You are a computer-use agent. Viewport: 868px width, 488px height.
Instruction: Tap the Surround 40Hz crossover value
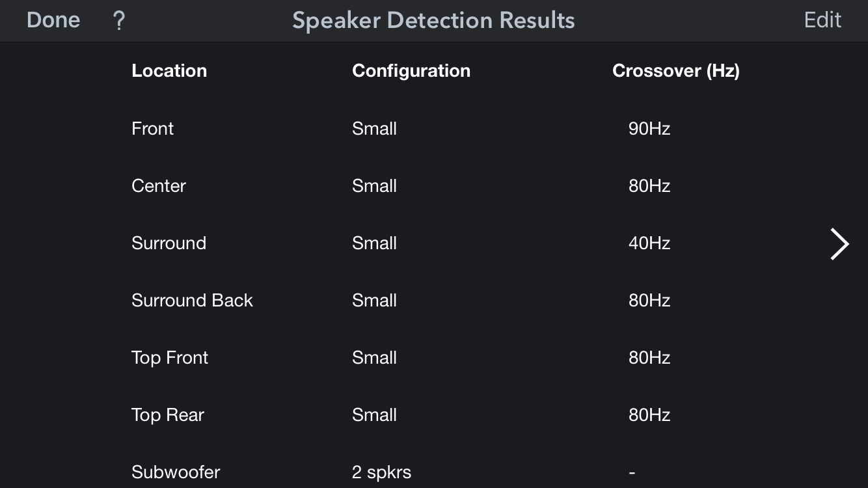[649, 243]
